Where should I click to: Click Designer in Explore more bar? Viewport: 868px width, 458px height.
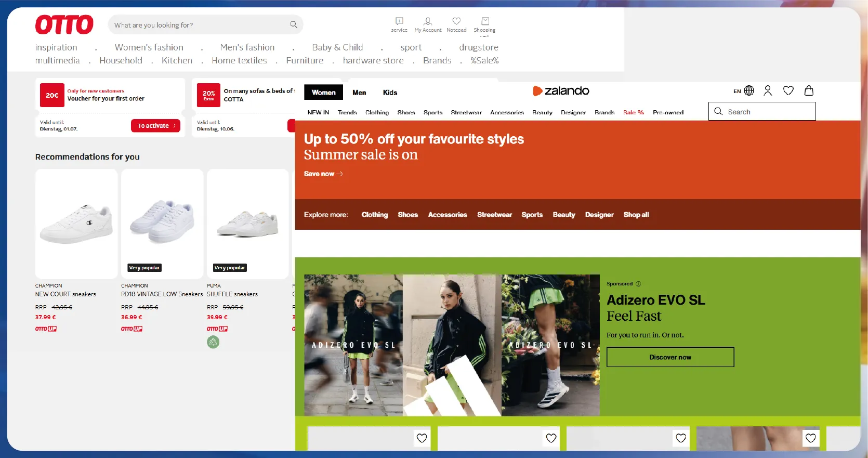click(599, 215)
